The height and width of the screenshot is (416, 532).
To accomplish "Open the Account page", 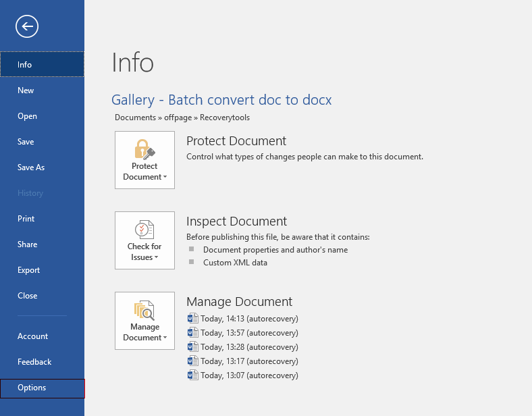I will (42, 336).
